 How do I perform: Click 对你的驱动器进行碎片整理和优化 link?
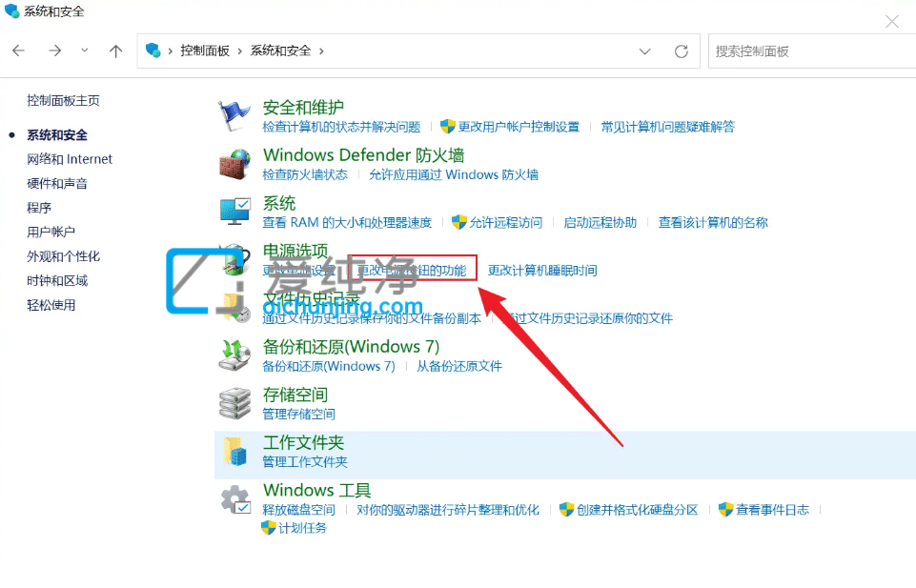(448, 510)
